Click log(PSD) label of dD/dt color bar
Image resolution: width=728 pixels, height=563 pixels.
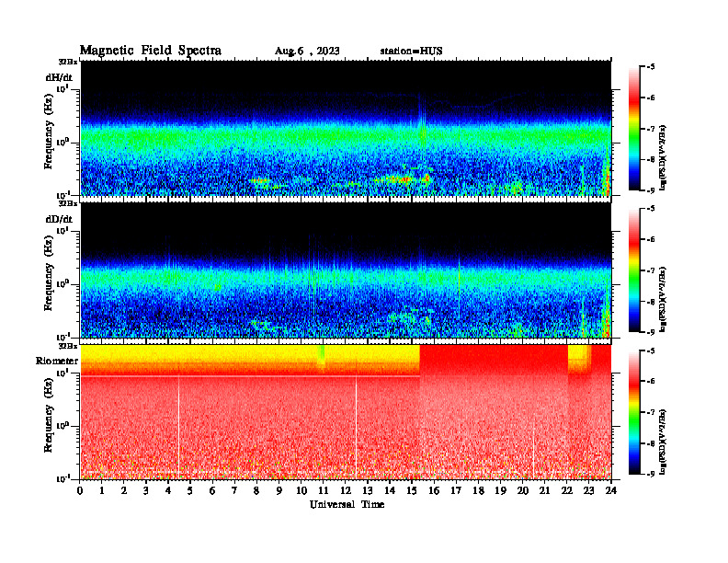pyautogui.click(x=663, y=298)
